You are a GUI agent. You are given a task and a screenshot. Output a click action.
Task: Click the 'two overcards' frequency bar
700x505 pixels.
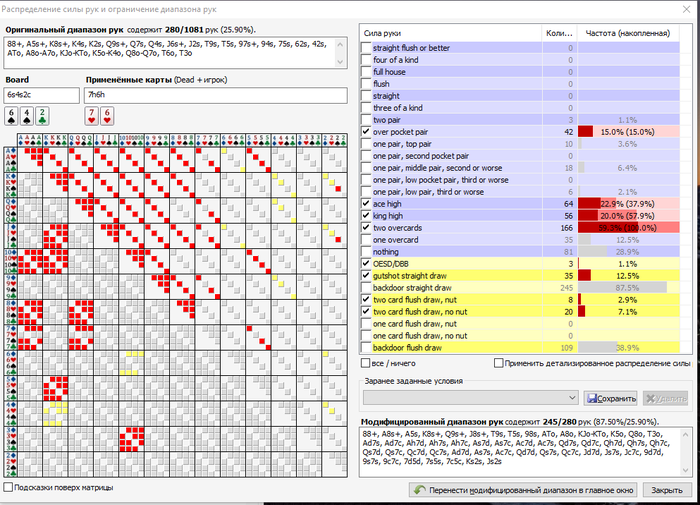click(629, 228)
